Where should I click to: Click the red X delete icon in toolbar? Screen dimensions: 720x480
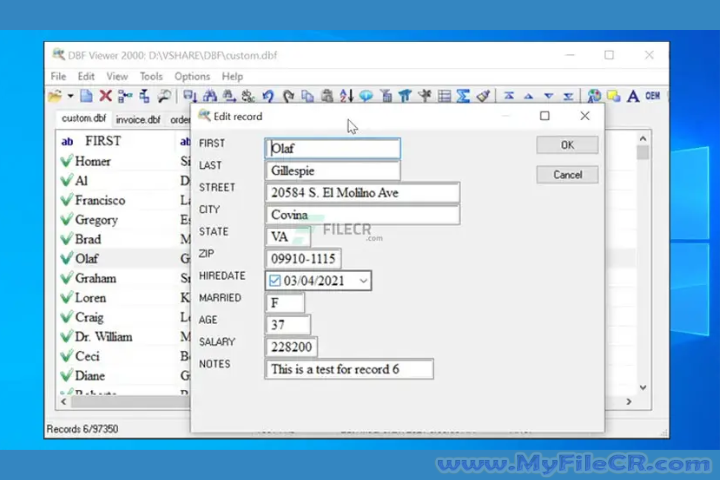click(106, 96)
